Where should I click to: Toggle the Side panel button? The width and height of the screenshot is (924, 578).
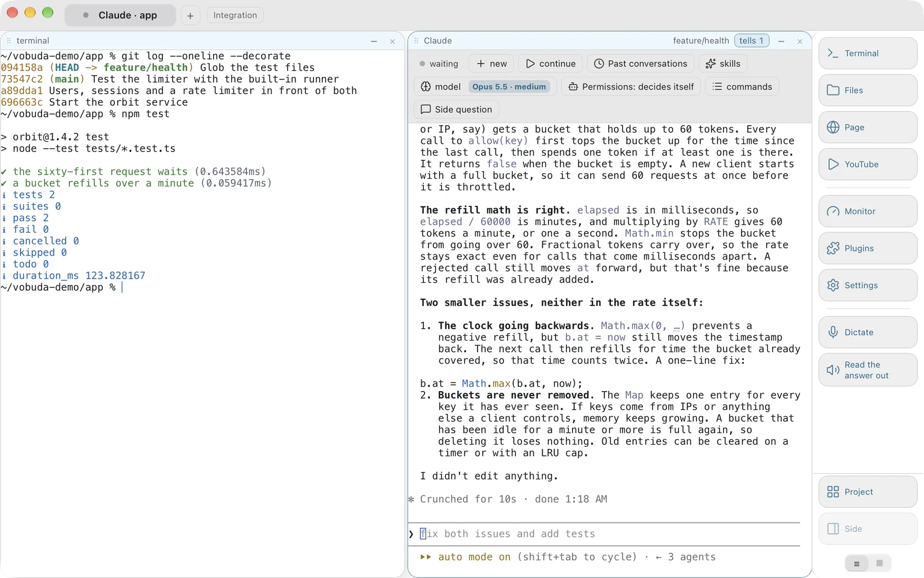pyautogui.click(x=867, y=529)
